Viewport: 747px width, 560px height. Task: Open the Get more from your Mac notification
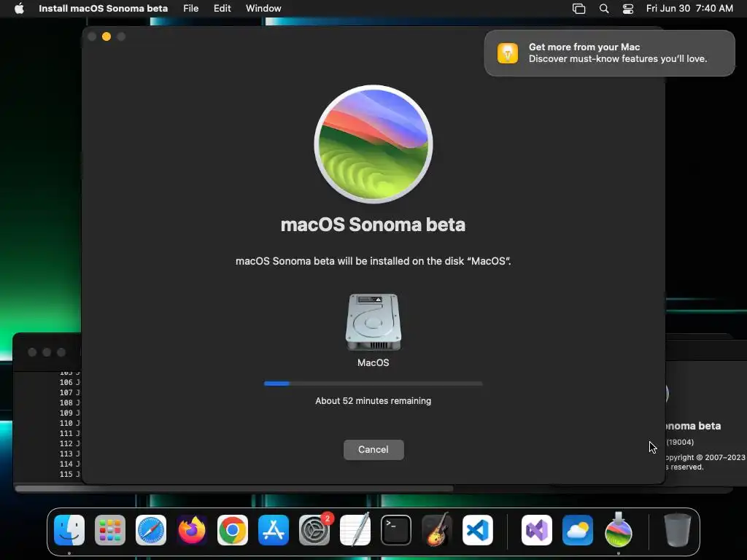coord(609,52)
